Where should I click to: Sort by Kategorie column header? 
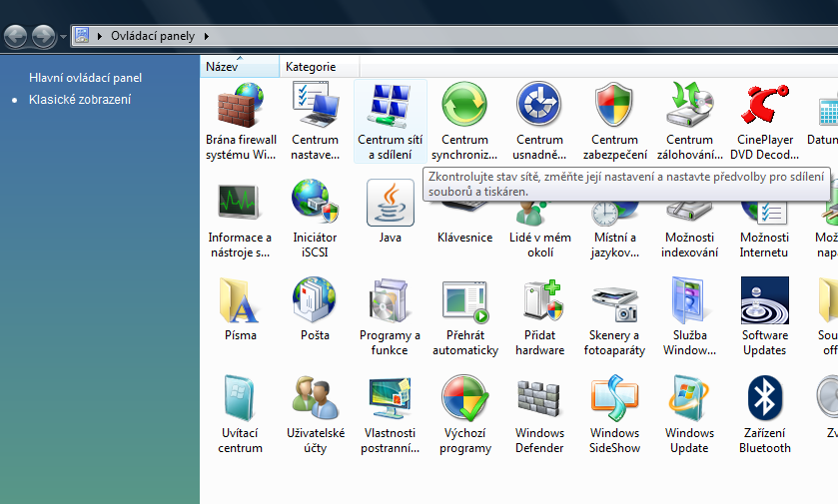319,67
